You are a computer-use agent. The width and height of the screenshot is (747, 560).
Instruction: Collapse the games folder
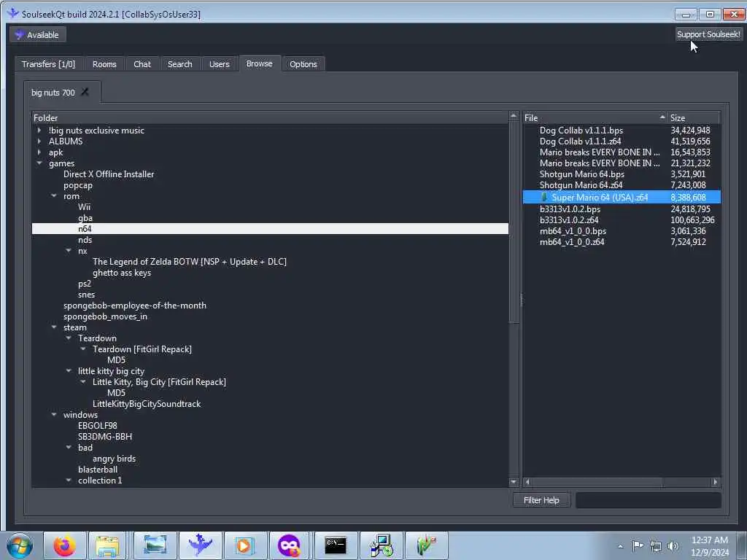[x=39, y=163]
